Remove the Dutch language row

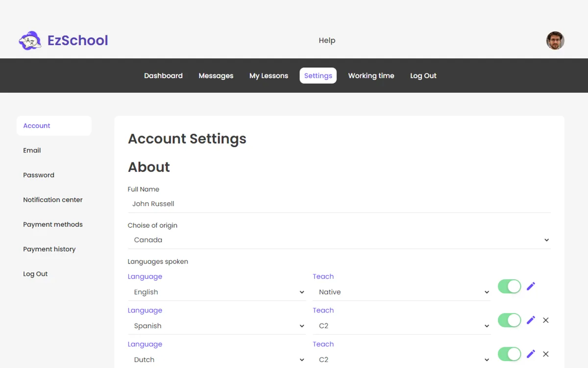(546, 354)
